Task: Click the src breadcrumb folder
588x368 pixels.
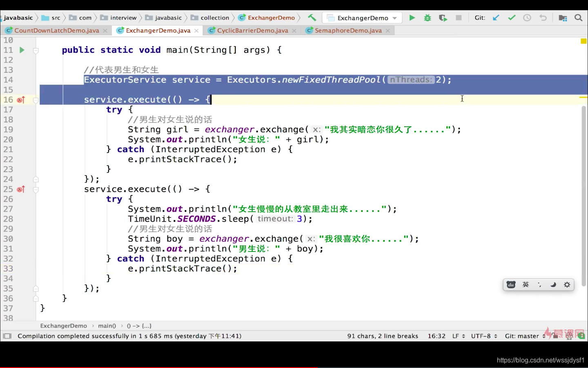Action: coord(51,18)
